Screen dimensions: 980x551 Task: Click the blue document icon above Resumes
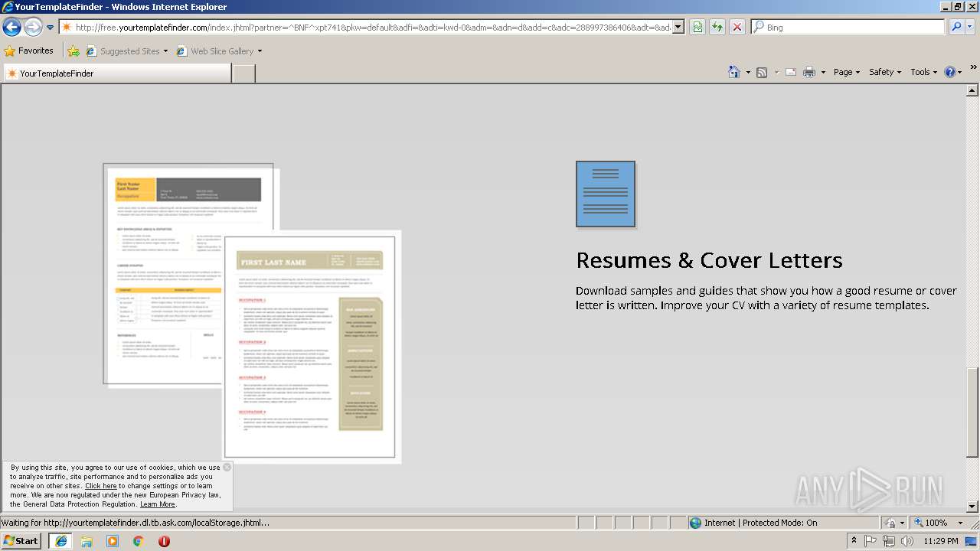tap(606, 194)
